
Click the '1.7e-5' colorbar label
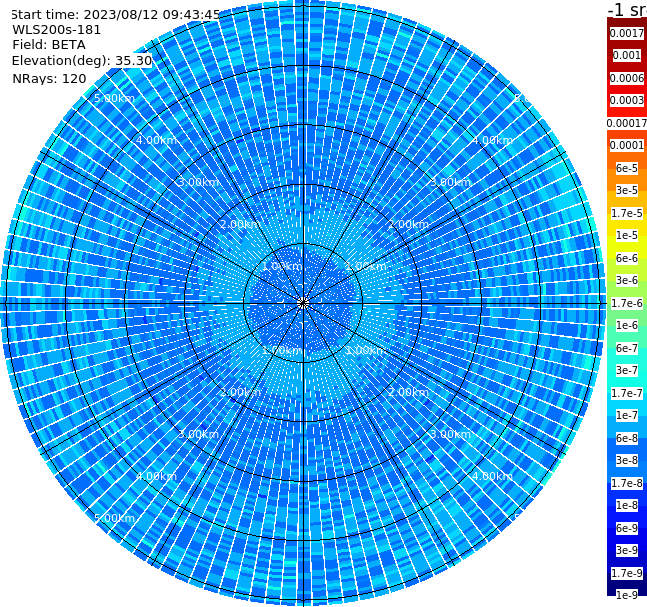[x=627, y=213]
